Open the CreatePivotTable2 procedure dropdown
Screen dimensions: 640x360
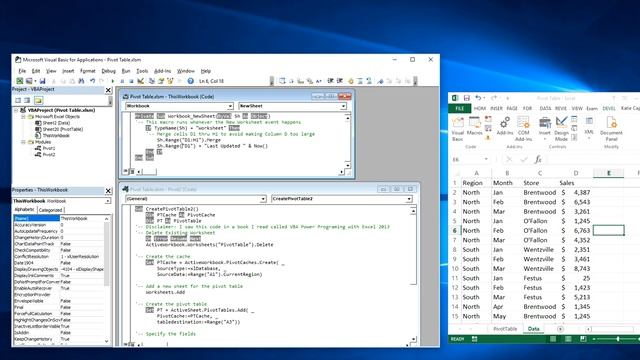click(409, 199)
